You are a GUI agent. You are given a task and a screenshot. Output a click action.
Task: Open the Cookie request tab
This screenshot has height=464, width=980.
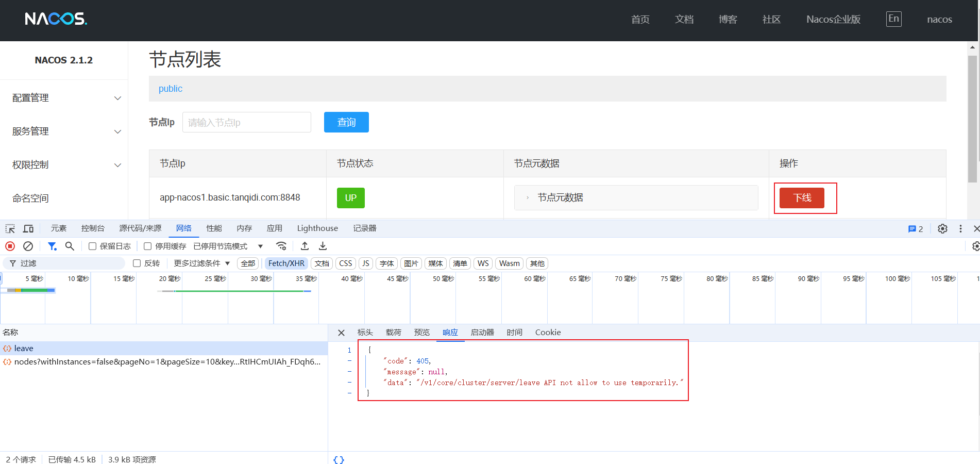(548, 333)
